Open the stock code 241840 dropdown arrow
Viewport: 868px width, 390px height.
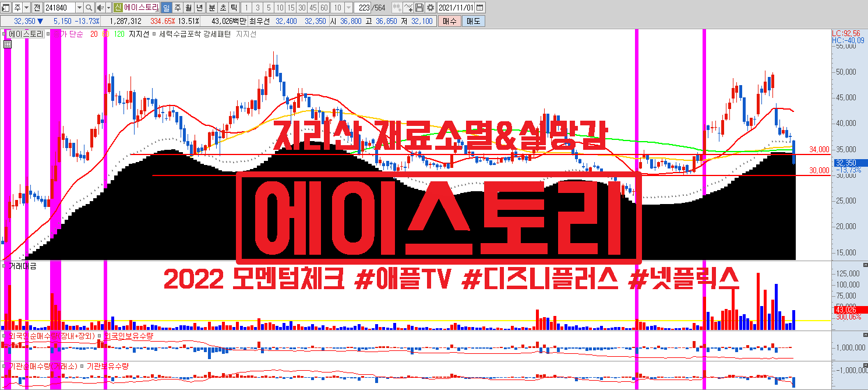pyautogui.click(x=79, y=8)
